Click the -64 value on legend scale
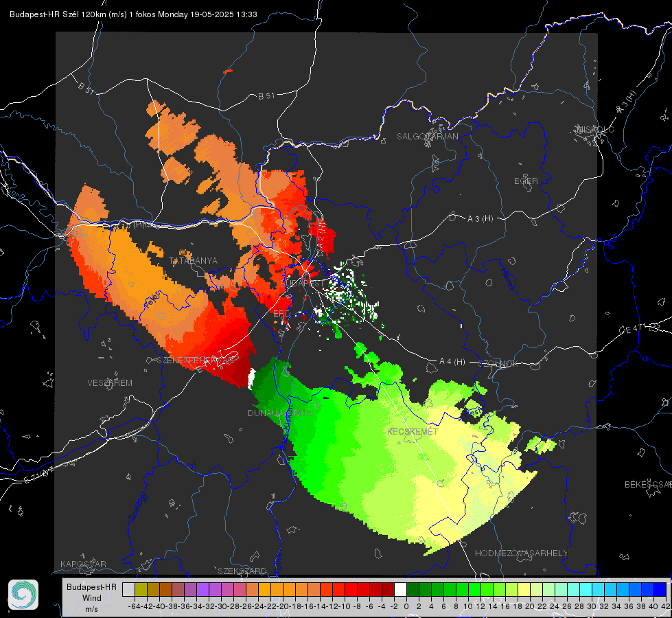The image size is (672, 618). (134, 606)
